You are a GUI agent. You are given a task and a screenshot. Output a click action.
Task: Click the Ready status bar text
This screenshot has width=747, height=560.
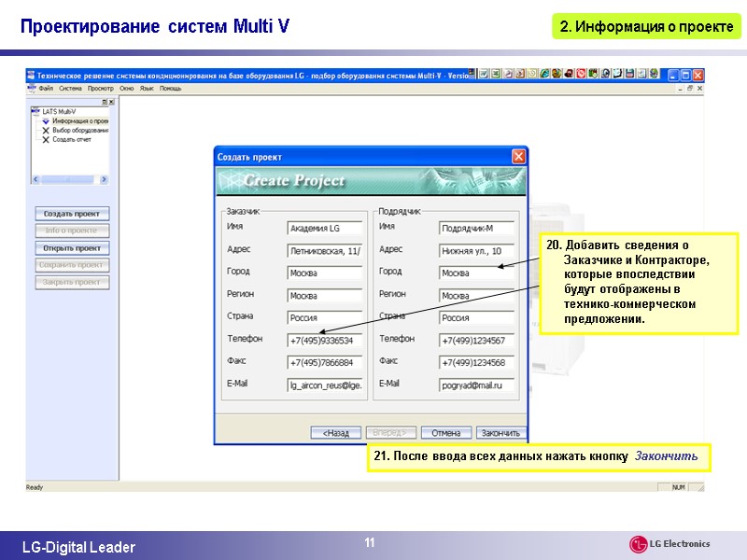pos(35,487)
